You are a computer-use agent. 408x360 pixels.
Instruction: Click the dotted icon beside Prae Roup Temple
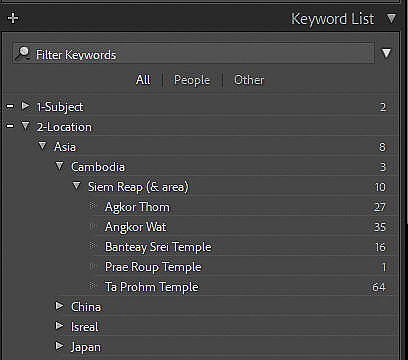93,266
